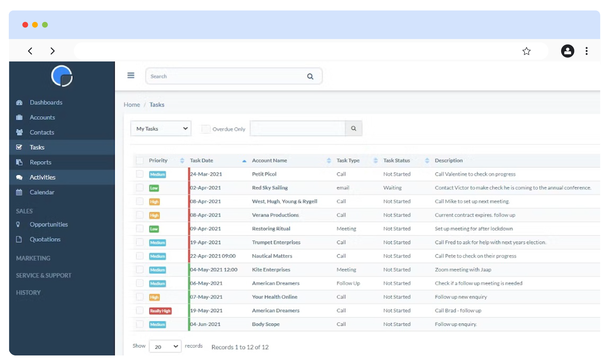Click the Really High priority badge
The width and height of the screenshot is (609, 364).
pyautogui.click(x=160, y=311)
